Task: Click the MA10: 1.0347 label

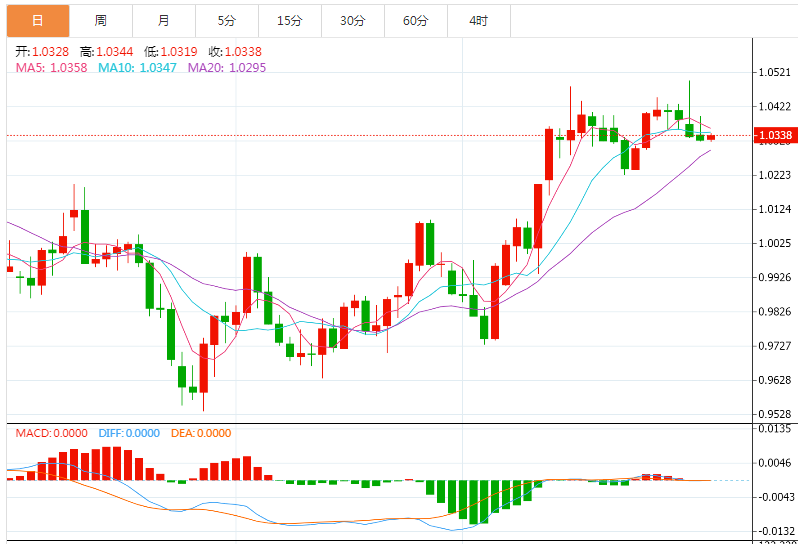Action: coord(137,68)
